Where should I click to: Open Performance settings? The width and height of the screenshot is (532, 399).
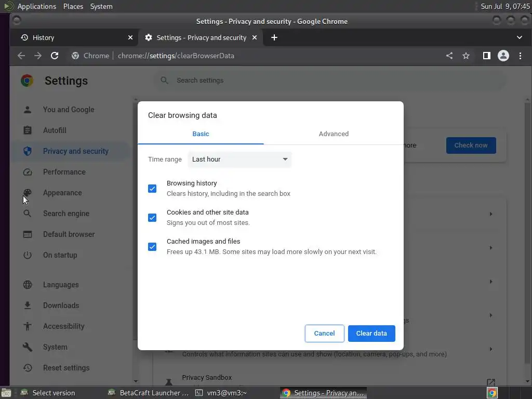coord(64,172)
